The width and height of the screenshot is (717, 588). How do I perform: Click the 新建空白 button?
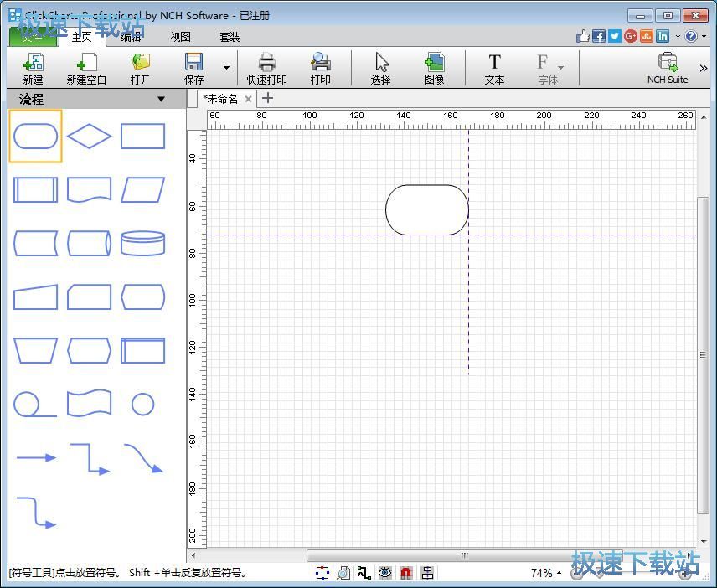pos(87,67)
